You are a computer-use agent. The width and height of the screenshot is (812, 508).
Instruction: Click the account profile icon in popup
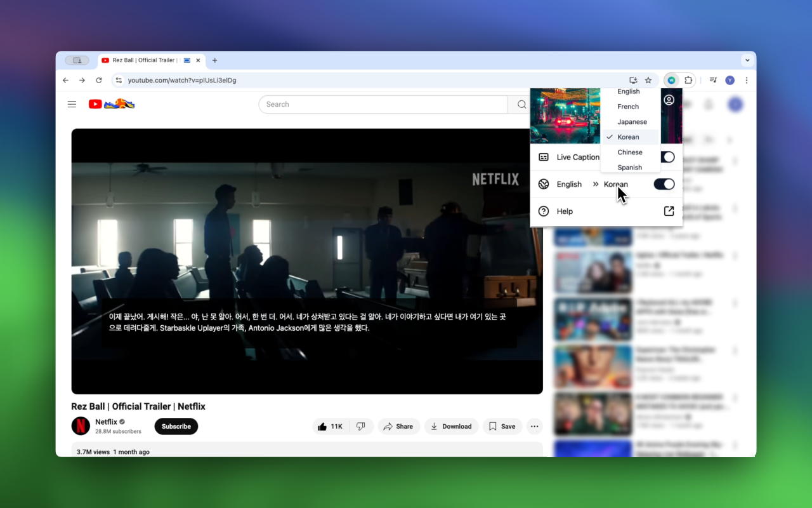click(x=669, y=100)
